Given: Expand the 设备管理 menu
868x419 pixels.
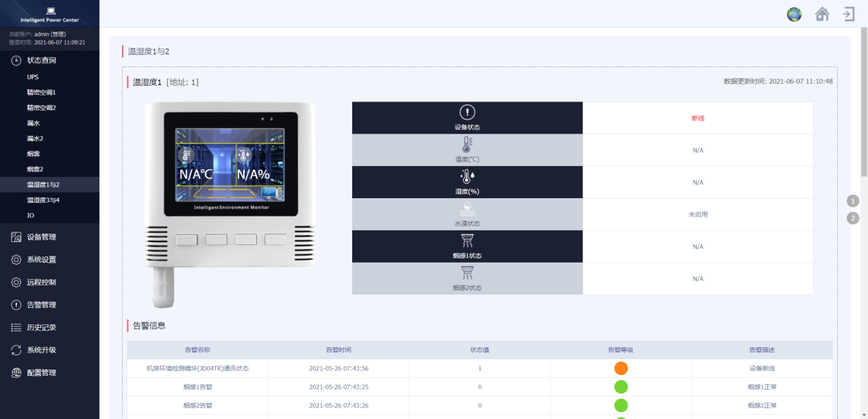Looking at the screenshot, I should point(41,237).
